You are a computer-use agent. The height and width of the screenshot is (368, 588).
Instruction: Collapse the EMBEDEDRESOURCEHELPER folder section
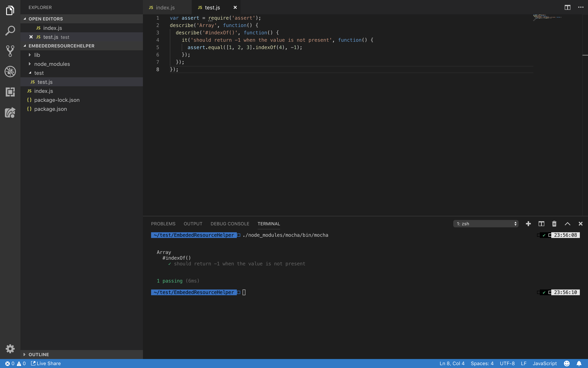point(82,46)
